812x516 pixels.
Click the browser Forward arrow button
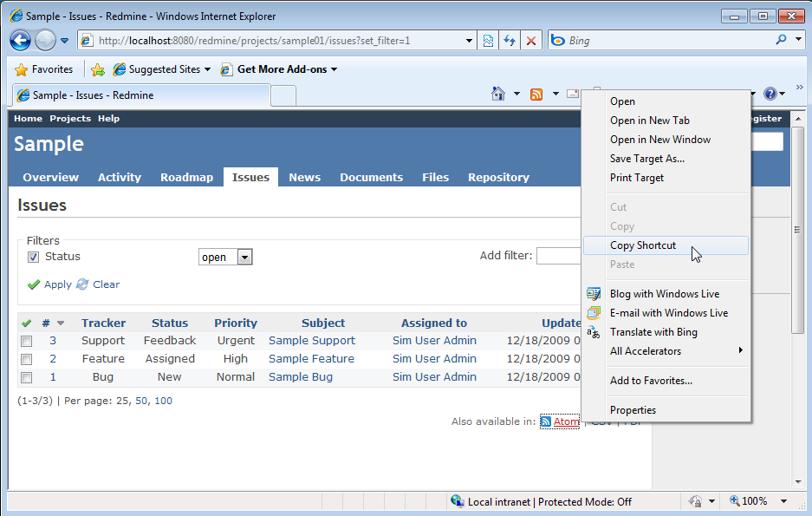point(46,41)
